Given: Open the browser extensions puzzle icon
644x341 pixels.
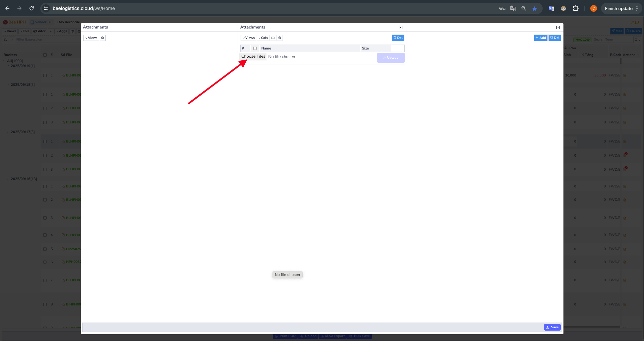Looking at the screenshot, I should (576, 8).
